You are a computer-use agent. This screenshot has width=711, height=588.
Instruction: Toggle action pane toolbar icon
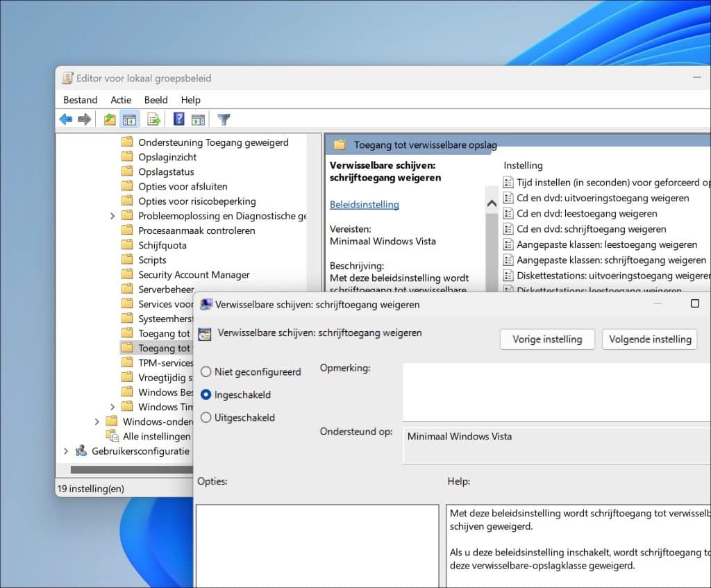coord(198,119)
